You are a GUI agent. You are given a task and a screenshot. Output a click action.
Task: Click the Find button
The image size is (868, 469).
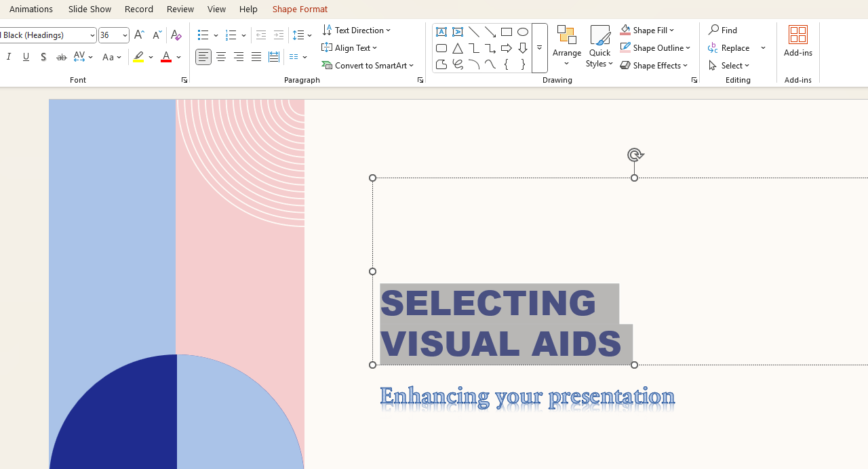[x=723, y=30]
